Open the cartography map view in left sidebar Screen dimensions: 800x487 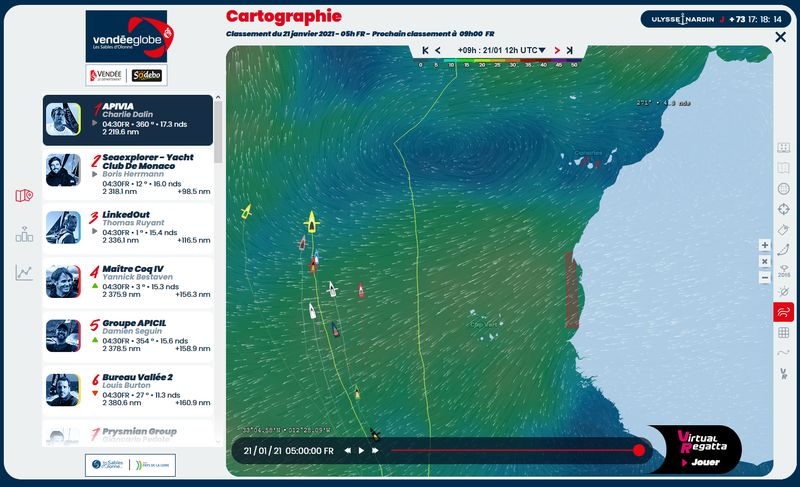[x=23, y=196]
